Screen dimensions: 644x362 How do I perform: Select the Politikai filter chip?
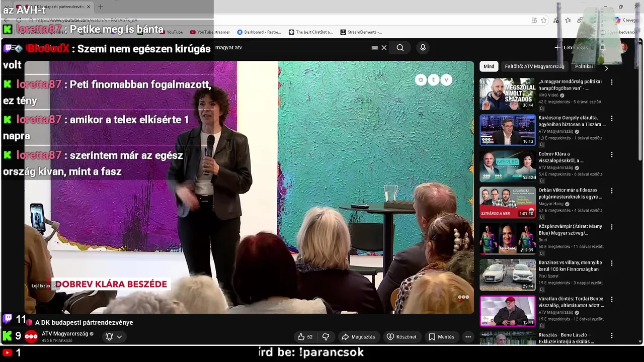[x=585, y=66]
